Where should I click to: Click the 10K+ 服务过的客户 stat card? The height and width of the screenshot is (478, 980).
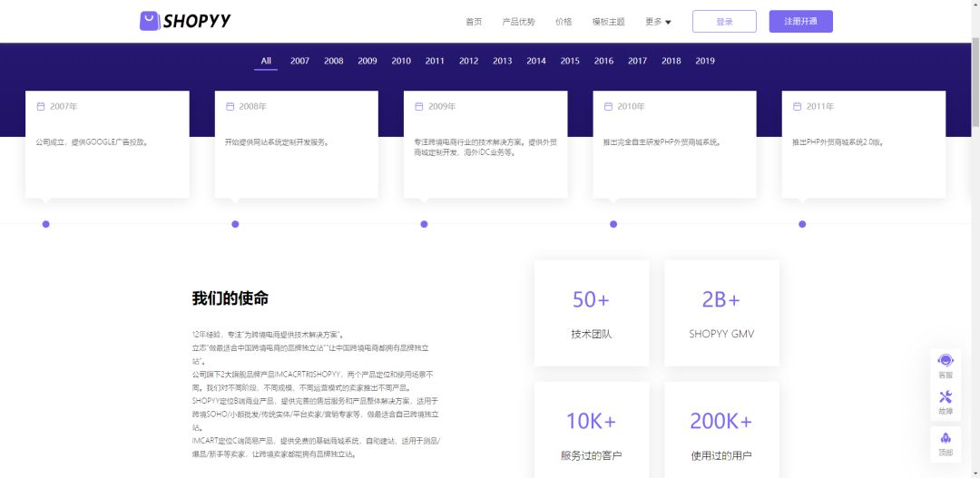(592, 430)
